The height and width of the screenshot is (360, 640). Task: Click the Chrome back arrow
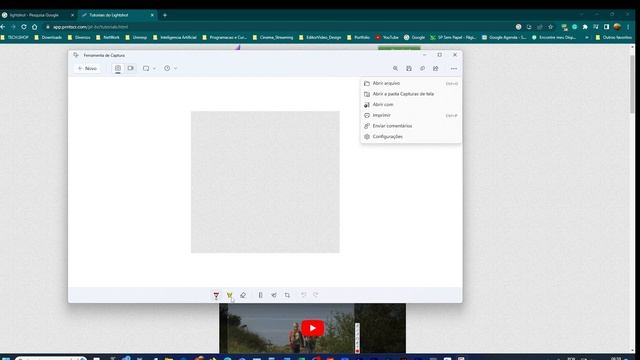pyautogui.click(x=3, y=27)
